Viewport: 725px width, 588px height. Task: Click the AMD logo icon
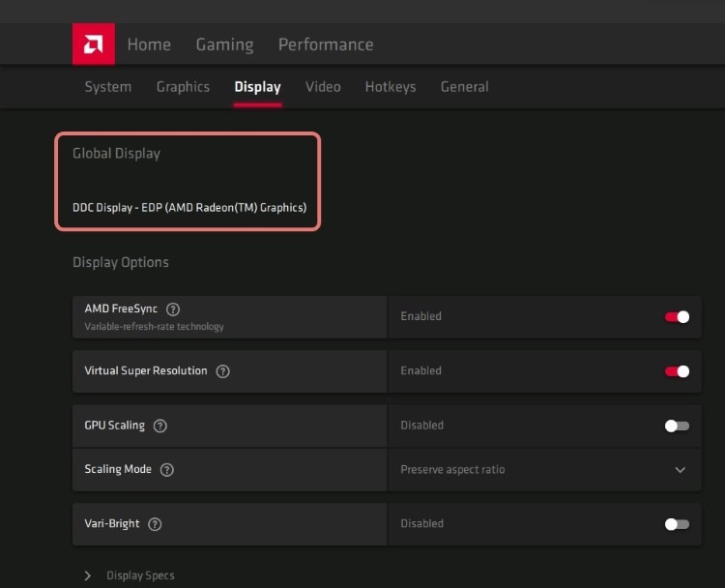[x=94, y=44]
